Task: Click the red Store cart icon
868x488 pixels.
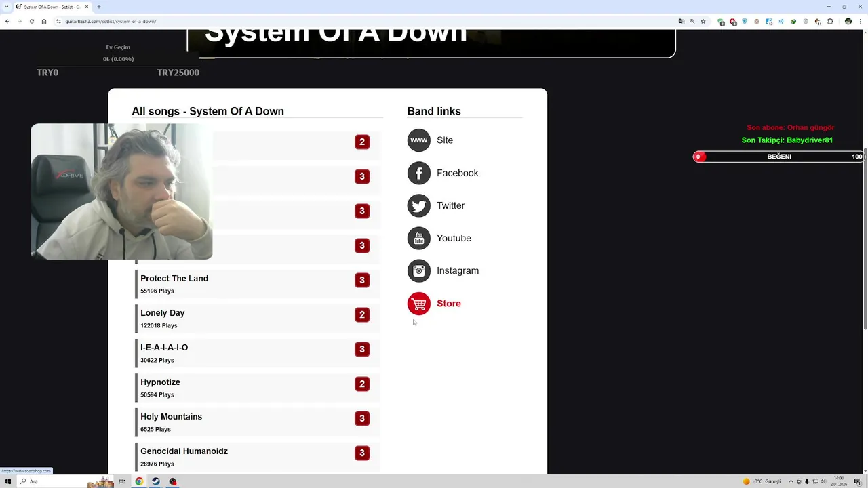Action: [x=419, y=303]
